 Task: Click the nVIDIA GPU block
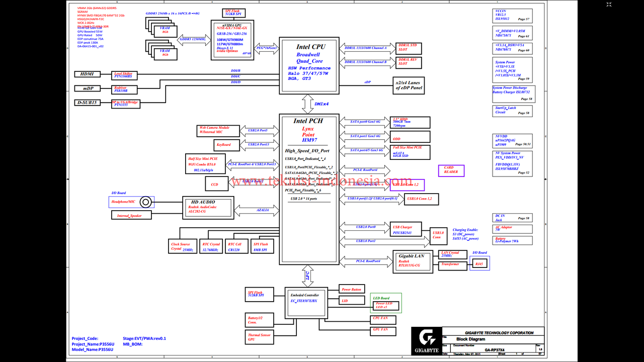point(232,40)
